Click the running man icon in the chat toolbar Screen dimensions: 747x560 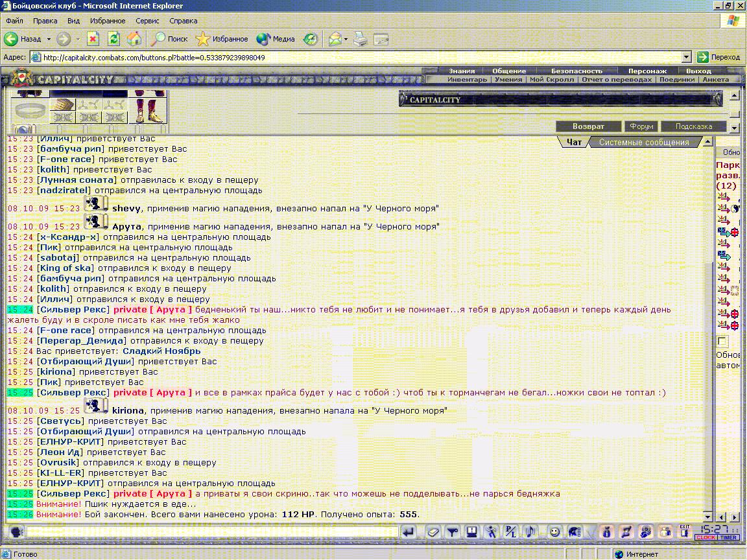click(491, 532)
